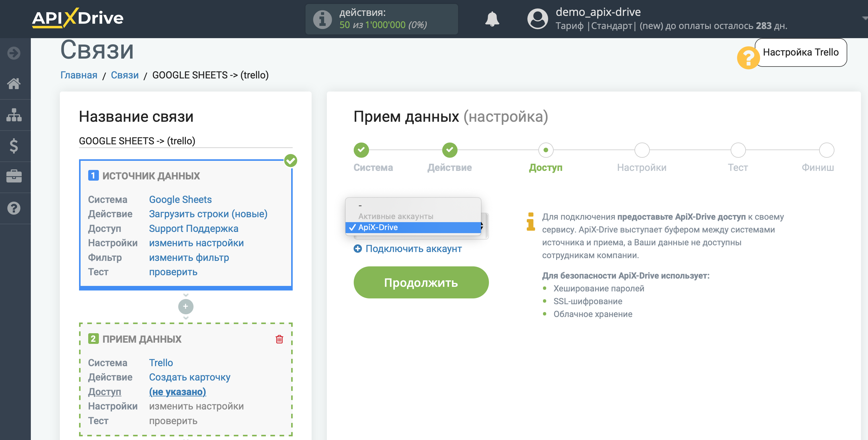Click Загрузить строки (новые) link

tap(208, 214)
